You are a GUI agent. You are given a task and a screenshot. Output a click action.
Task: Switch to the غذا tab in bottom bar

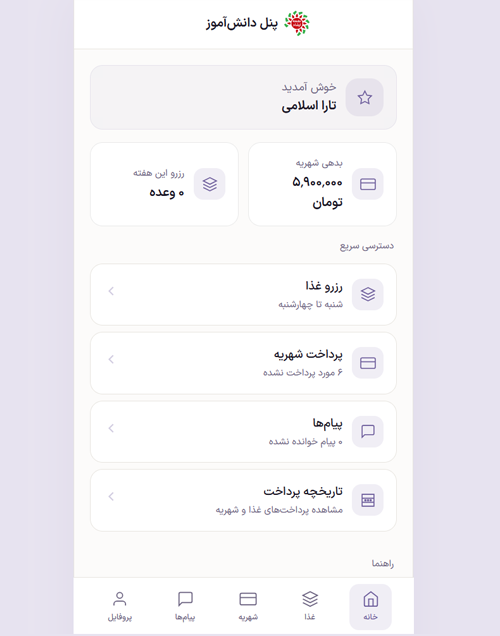coord(310,606)
